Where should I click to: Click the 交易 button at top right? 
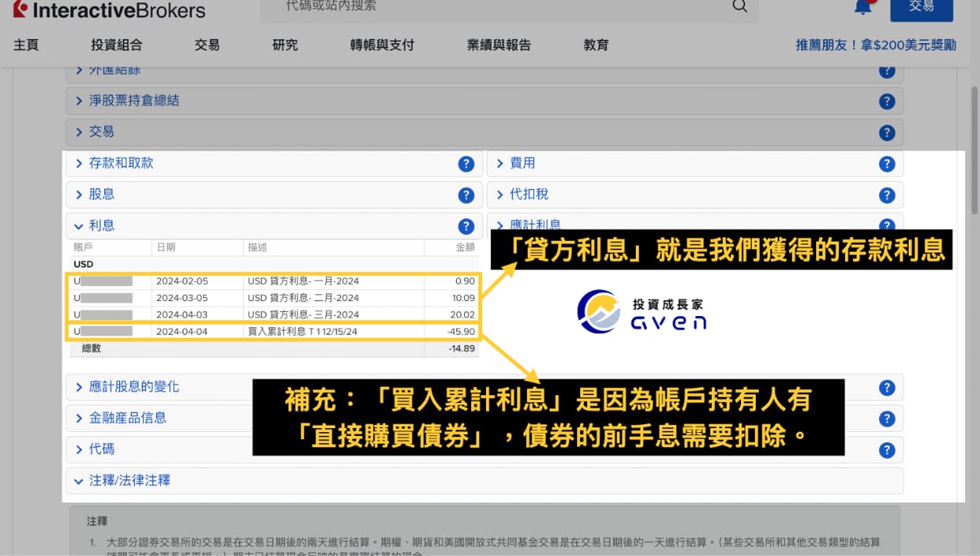(x=921, y=8)
